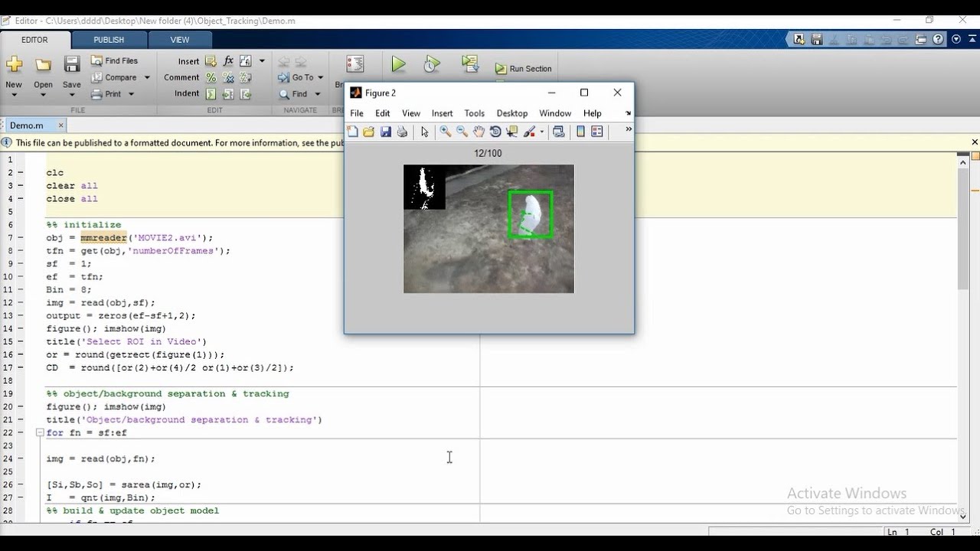This screenshot has width=980, height=551.
Task: Switch to the PUBLISH ribbon tab
Action: (x=109, y=40)
